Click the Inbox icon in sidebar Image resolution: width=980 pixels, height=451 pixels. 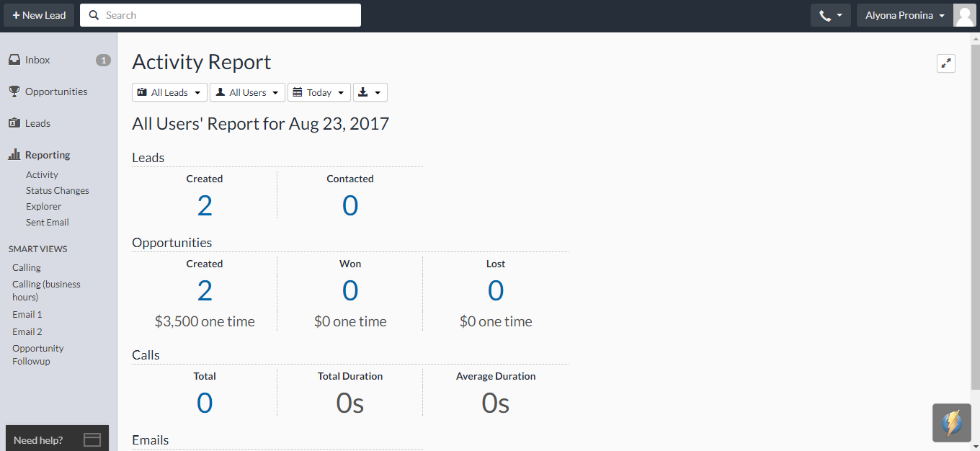pos(14,60)
